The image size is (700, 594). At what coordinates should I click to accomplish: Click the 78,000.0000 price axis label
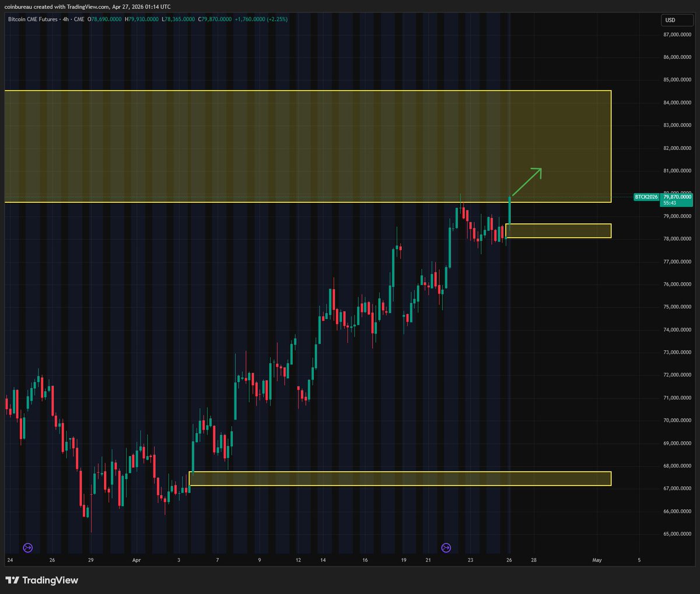[x=677, y=239]
